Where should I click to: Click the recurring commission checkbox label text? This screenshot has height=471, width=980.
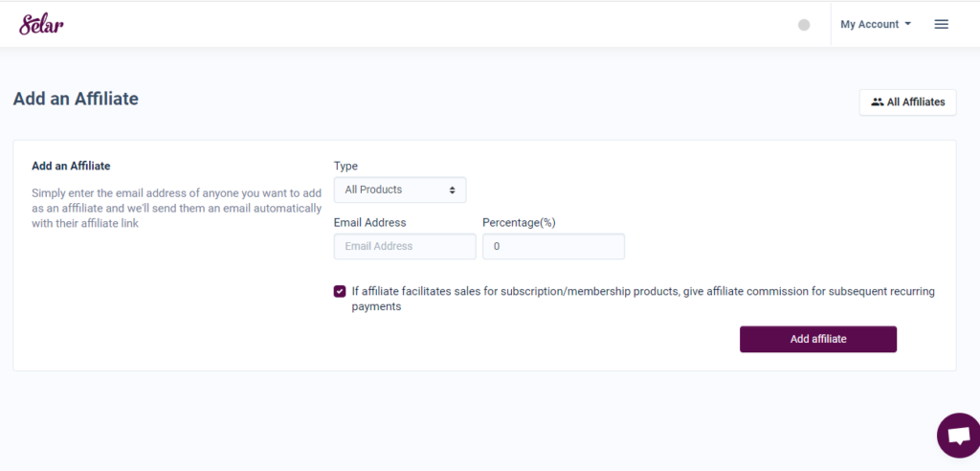coord(643,299)
